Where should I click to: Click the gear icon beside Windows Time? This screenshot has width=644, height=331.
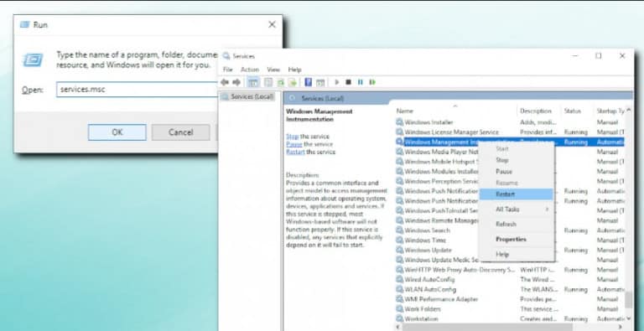coord(400,240)
